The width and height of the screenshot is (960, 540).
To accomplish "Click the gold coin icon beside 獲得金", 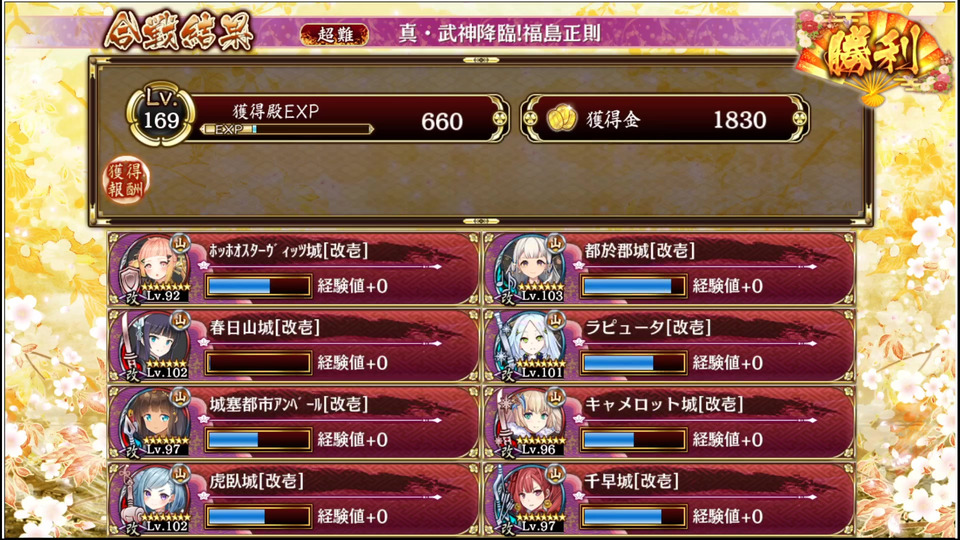I will (560, 119).
